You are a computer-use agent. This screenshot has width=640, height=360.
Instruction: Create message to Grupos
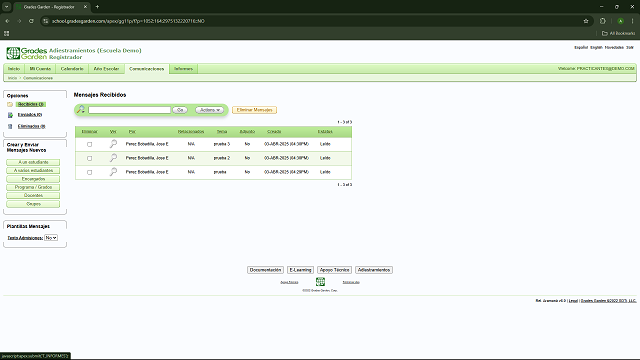pos(33,204)
